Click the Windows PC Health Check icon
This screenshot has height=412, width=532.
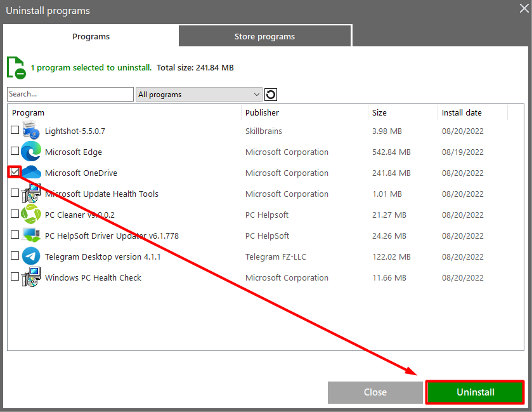31,277
